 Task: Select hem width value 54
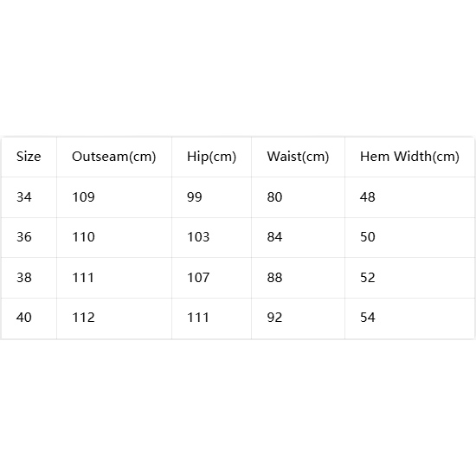coord(368,318)
